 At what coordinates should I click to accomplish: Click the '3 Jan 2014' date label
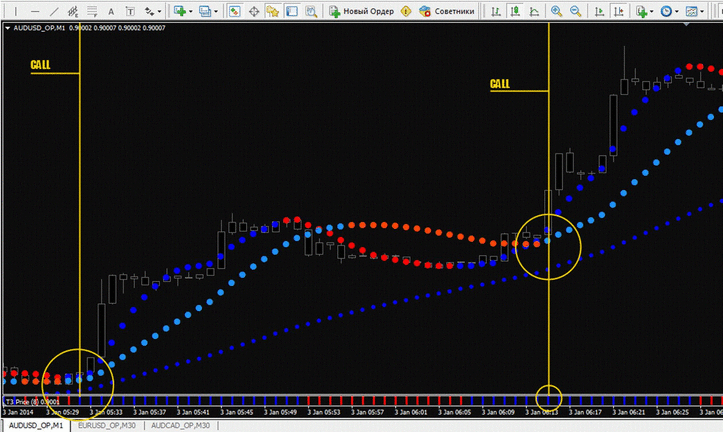(x=18, y=412)
